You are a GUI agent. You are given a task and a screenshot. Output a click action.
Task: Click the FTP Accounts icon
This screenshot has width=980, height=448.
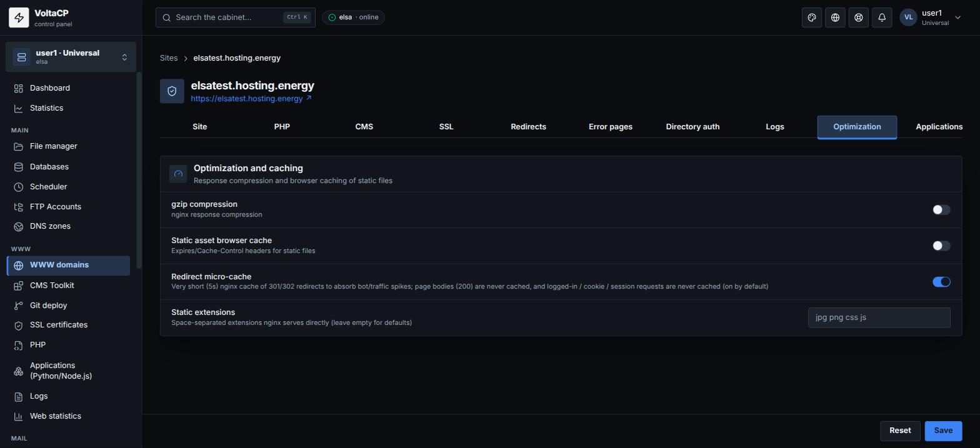pos(19,207)
